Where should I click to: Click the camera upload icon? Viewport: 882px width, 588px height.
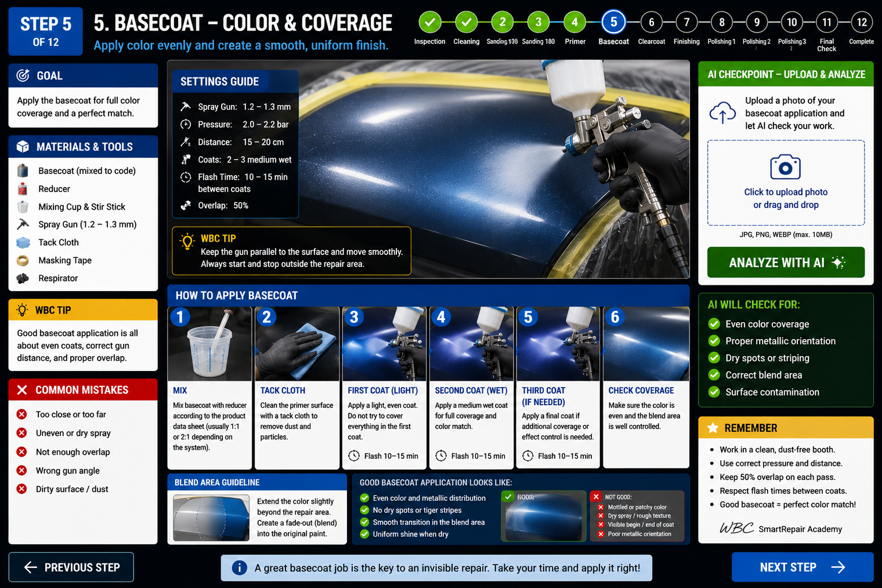coord(785,167)
